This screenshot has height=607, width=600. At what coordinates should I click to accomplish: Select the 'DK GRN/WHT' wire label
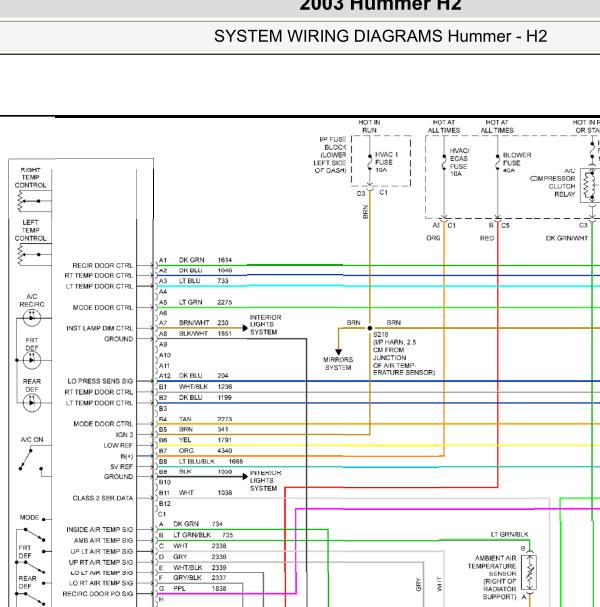[x=566, y=238]
